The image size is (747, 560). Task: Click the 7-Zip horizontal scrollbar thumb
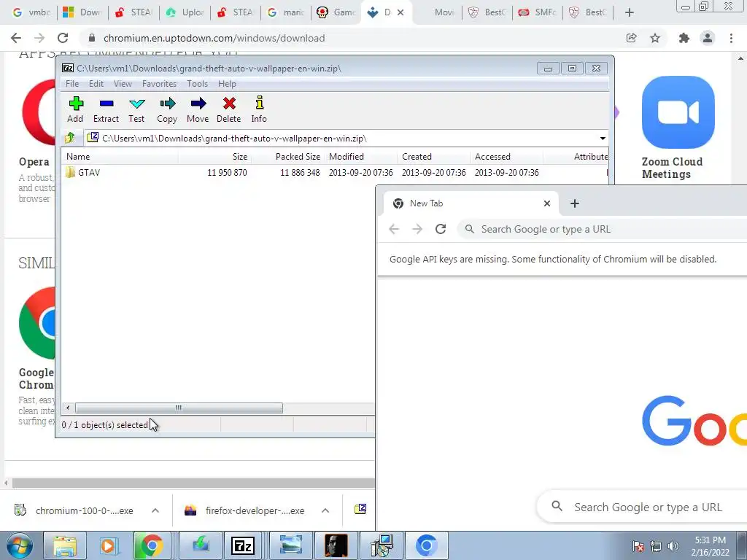179,408
